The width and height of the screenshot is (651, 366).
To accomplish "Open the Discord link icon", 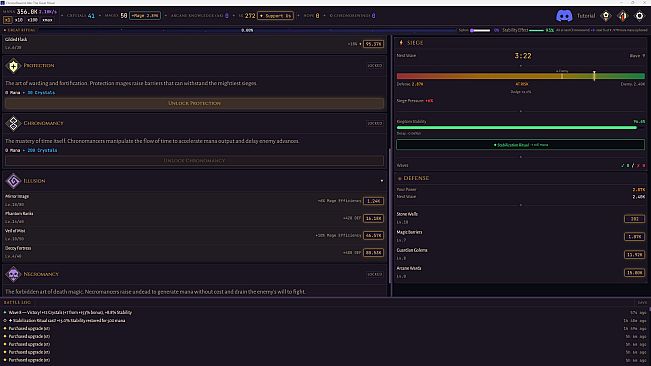I will (564, 16).
